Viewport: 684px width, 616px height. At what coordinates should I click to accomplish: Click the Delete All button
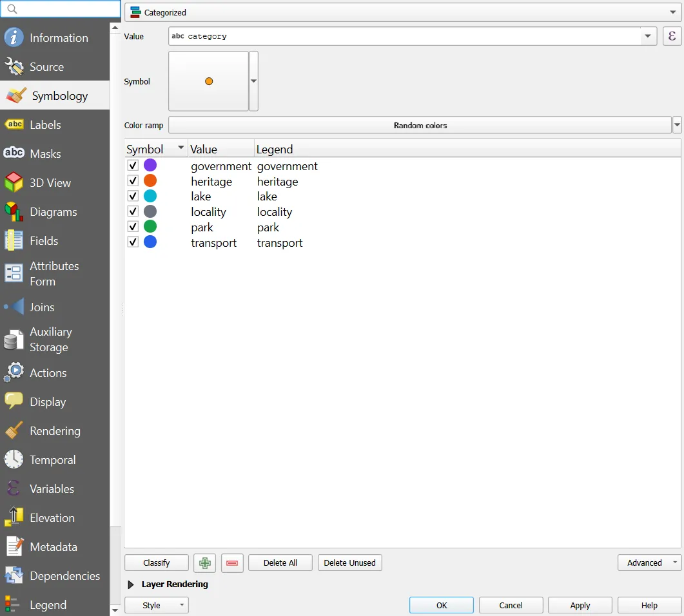coord(280,563)
